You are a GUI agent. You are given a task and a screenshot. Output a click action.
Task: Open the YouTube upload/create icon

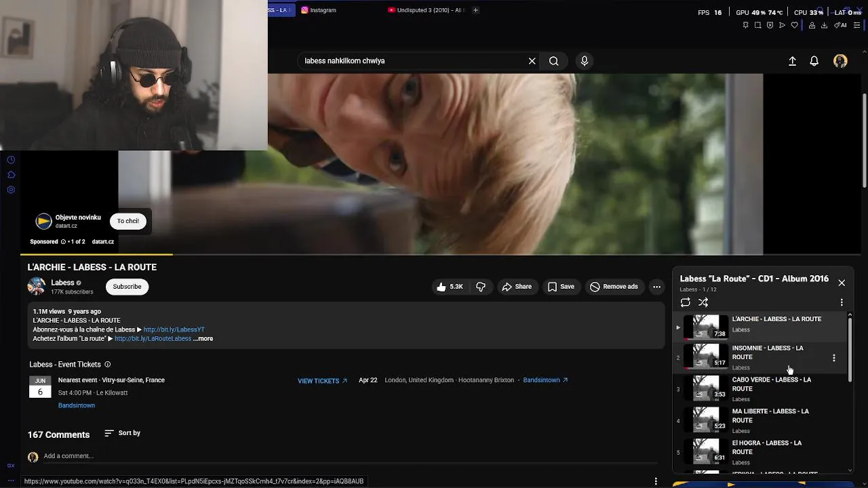click(792, 61)
